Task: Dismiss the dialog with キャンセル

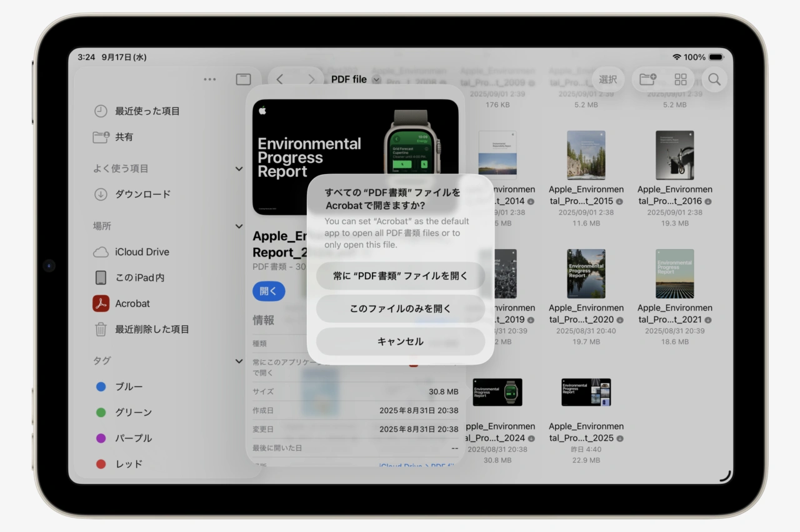Action: (x=400, y=342)
